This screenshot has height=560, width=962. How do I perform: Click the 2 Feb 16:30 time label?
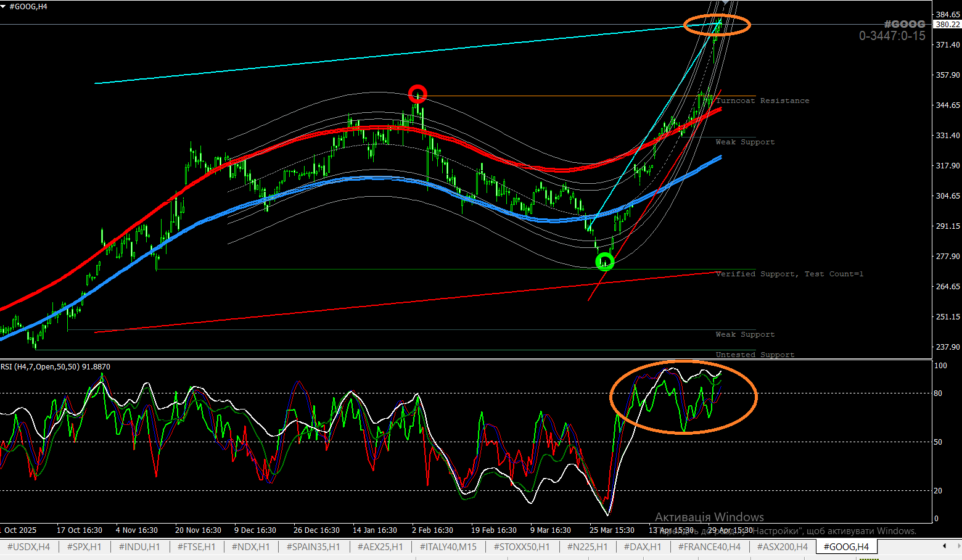tap(432, 530)
